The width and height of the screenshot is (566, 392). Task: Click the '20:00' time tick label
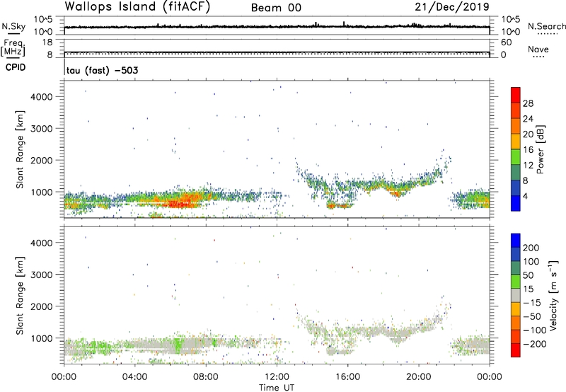[418, 377]
